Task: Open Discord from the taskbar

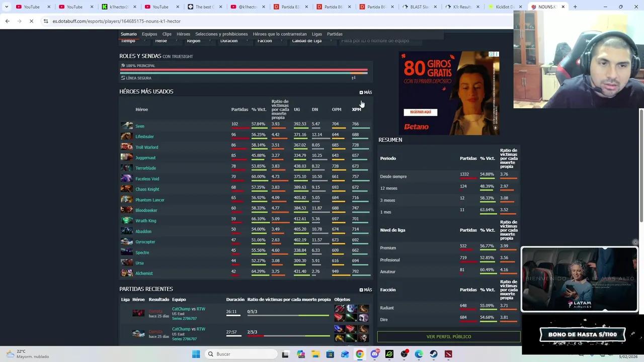Action: coord(375,354)
